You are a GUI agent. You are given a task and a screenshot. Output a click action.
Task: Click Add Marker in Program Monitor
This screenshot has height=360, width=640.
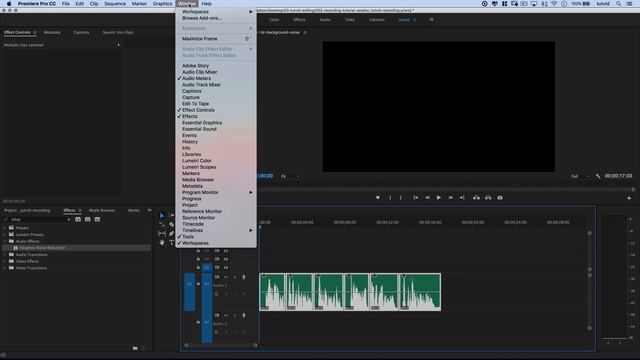click(378, 198)
